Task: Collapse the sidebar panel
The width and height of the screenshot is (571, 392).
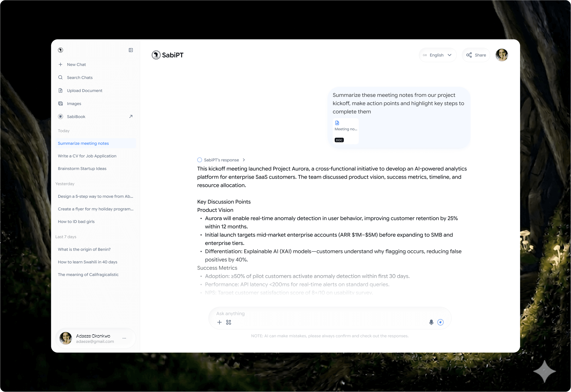Action: [x=131, y=50]
